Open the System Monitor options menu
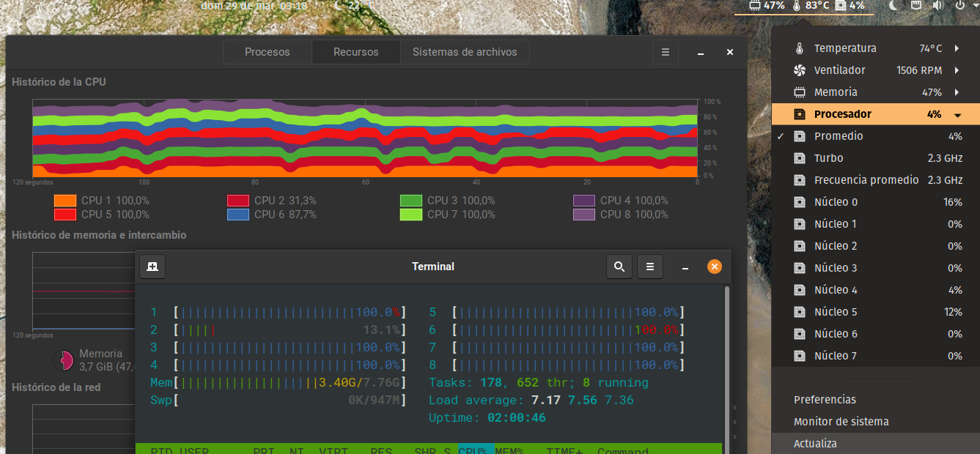This screenshot has width=980, height=454. [665, 51]
